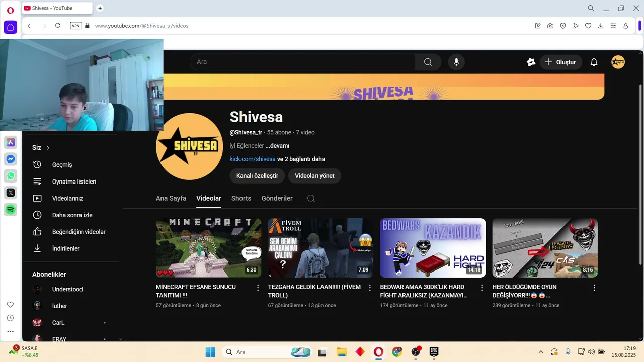Add page to bookmarks heart icon
This screenshot has width=644, height=362.
(x=588, y=26)
